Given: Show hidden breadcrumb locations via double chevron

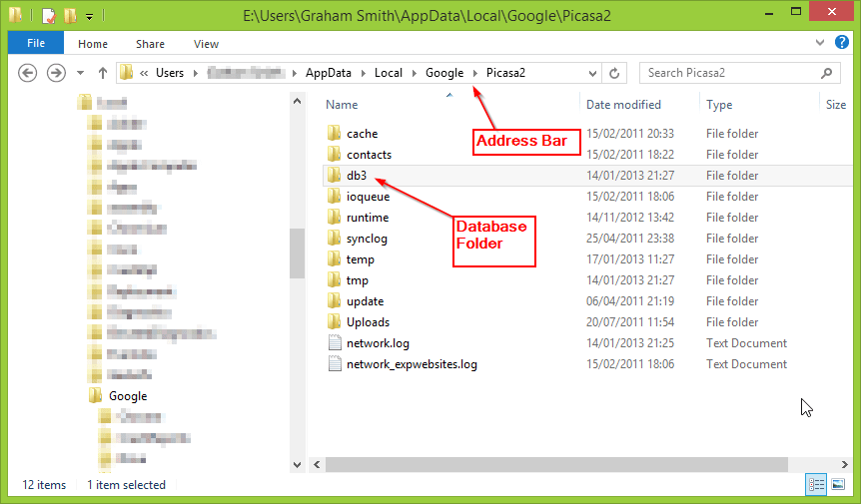Looking at the screenshot, I should (144, 73).
